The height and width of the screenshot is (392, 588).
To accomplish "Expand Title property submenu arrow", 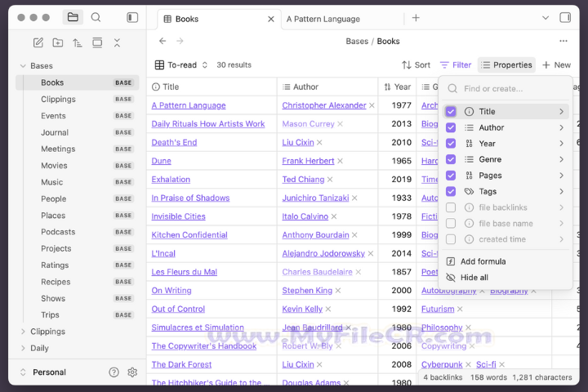I will pos(561,111).
